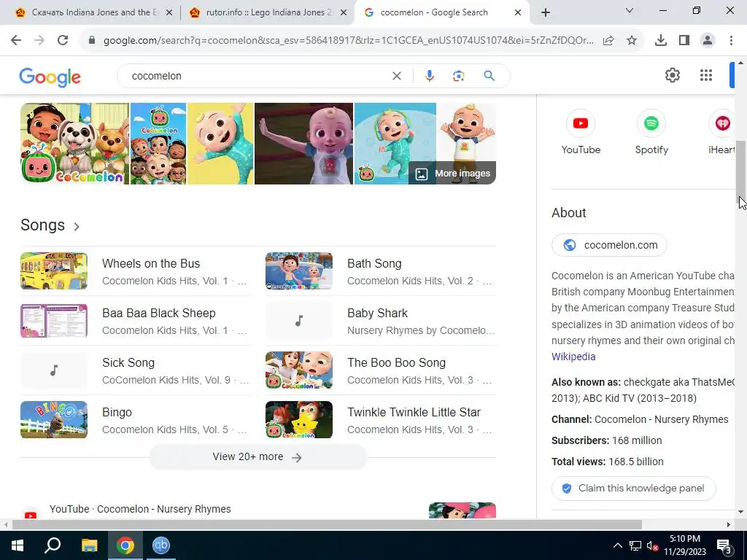Screen dimensions: 747x560
Task: Open a new browser tab
Action: 546,12
